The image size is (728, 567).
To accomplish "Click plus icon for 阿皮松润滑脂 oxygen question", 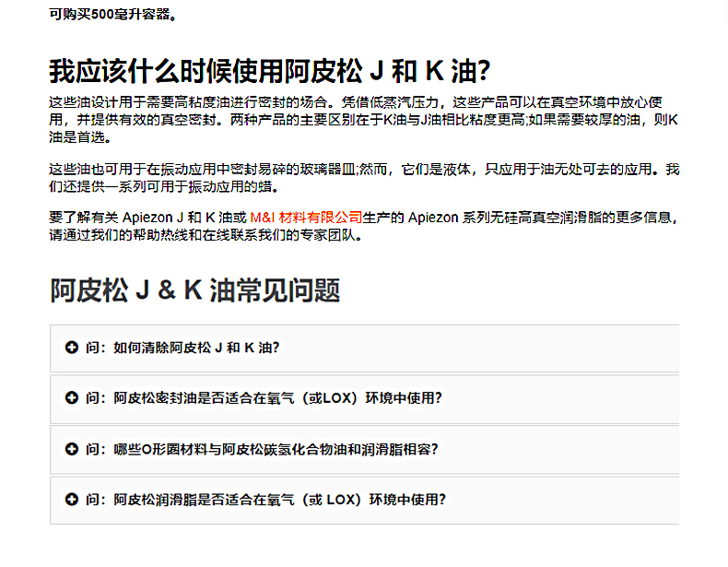I will [72, 500].
